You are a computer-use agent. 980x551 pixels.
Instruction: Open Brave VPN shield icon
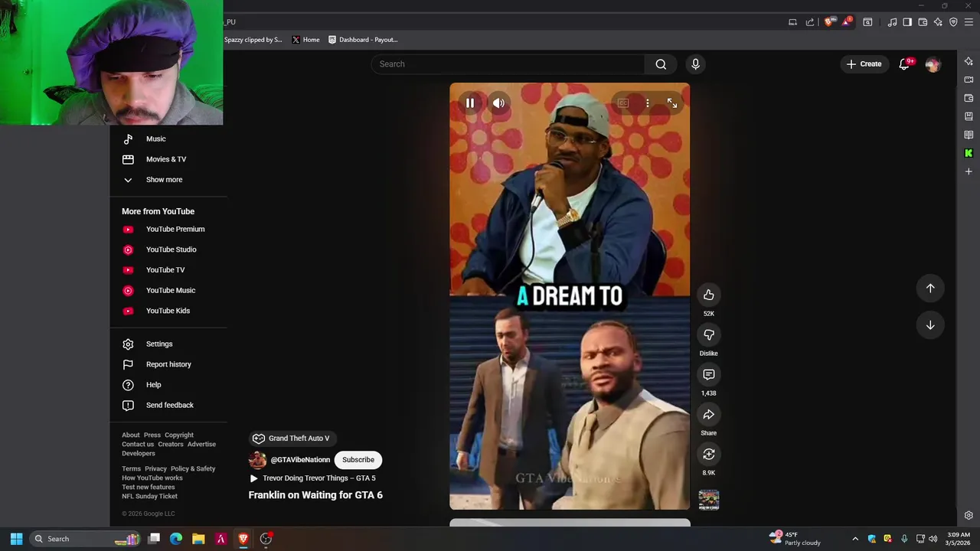pos(953,22)
